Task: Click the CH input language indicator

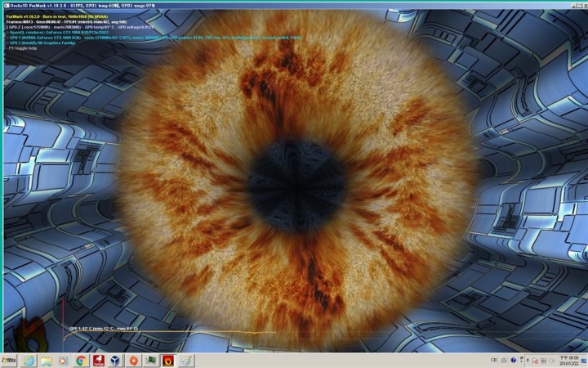Action: point(493,360)
